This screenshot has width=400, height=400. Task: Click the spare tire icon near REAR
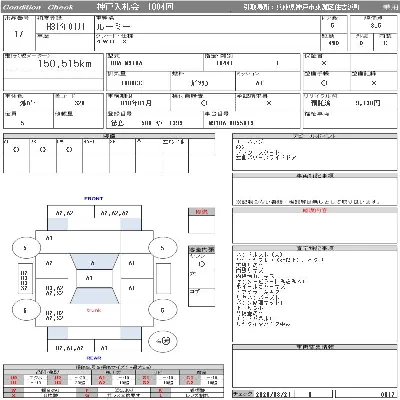point(163,341)
